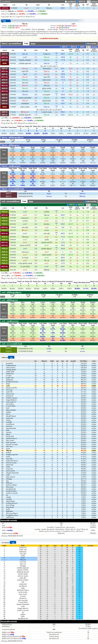Switch to the Away tab in second results
Screen dimensions: 98x644
pyautogui.click(x=31, y=201)
